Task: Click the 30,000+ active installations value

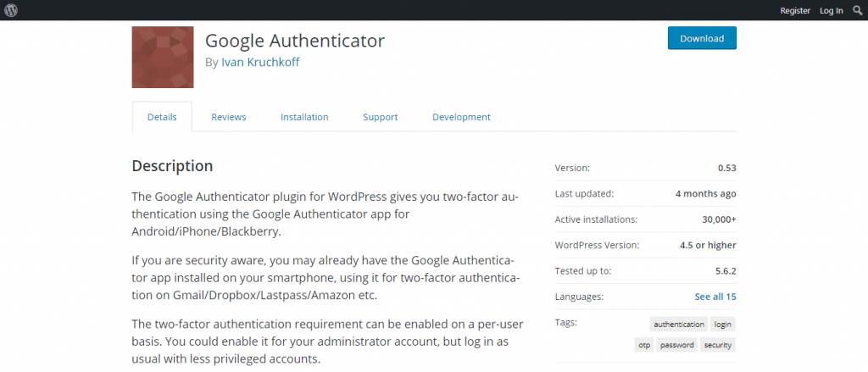Action: point(719,219)
